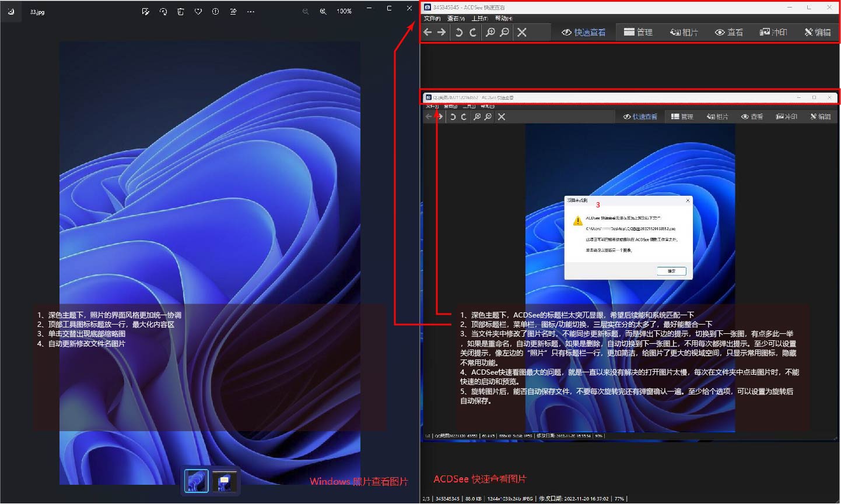Open 工具(T) menu in enlarged ACDSee menu bar
The image size is (841, 504).
point(480,19)
